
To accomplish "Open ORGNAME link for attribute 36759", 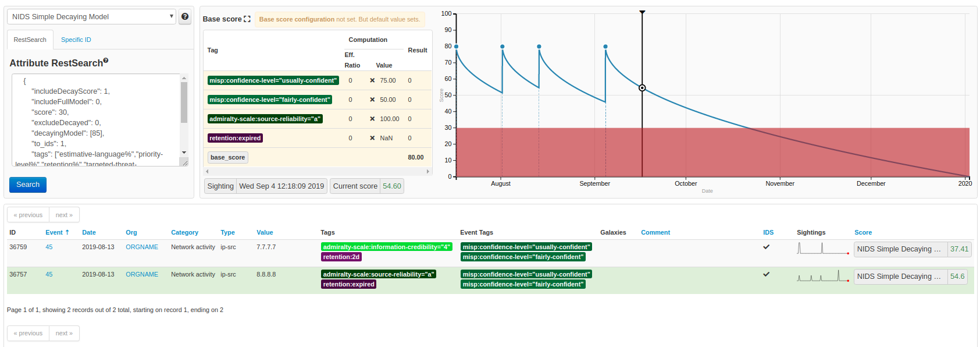I will [x=142, y=247].
